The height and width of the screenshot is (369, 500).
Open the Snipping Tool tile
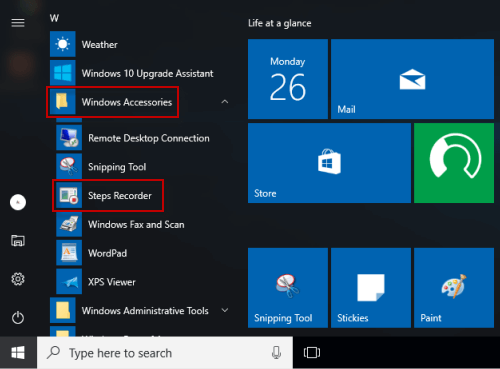point(288,288)
